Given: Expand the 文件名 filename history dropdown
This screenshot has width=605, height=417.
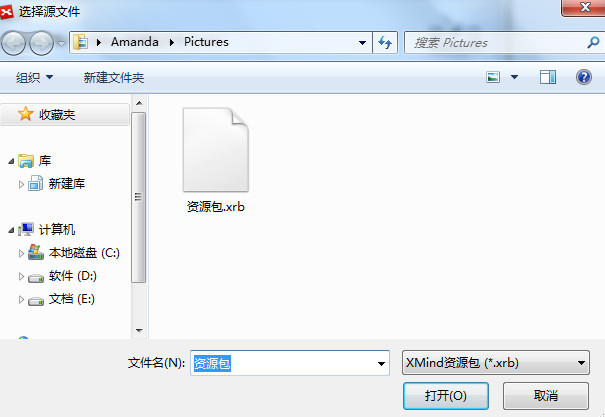Looking at the screenshot, I should tap(381, 363).
